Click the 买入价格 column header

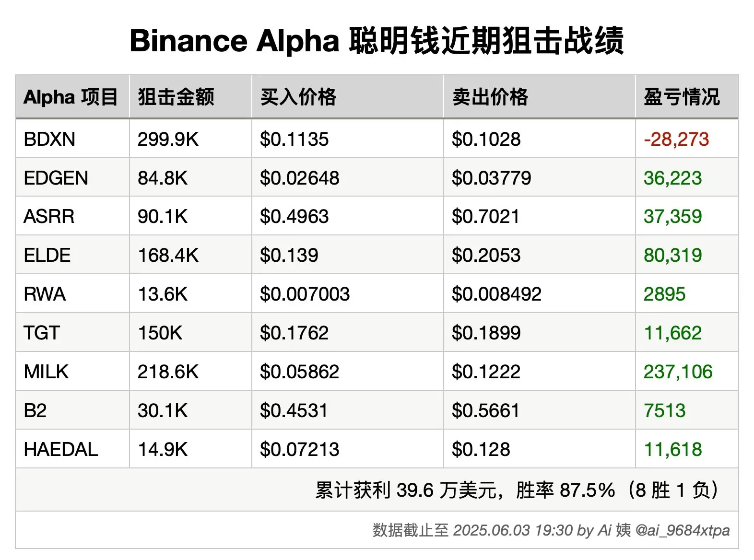[298, 97]
